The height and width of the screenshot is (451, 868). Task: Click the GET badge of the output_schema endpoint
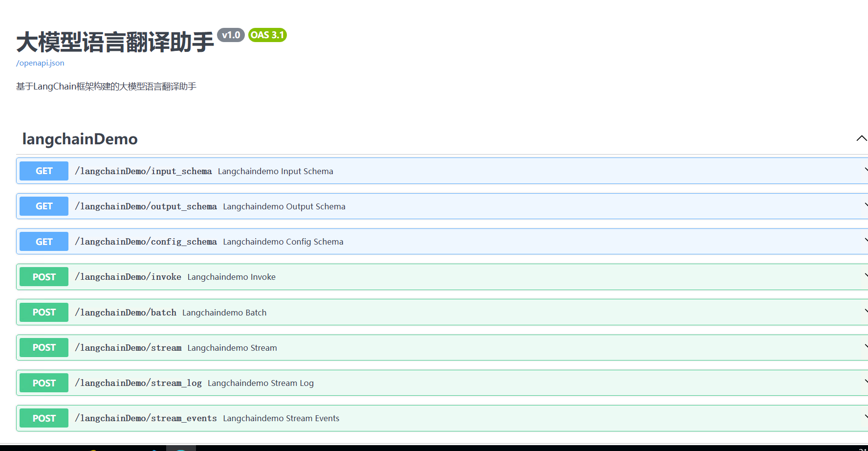coord(44,206)
